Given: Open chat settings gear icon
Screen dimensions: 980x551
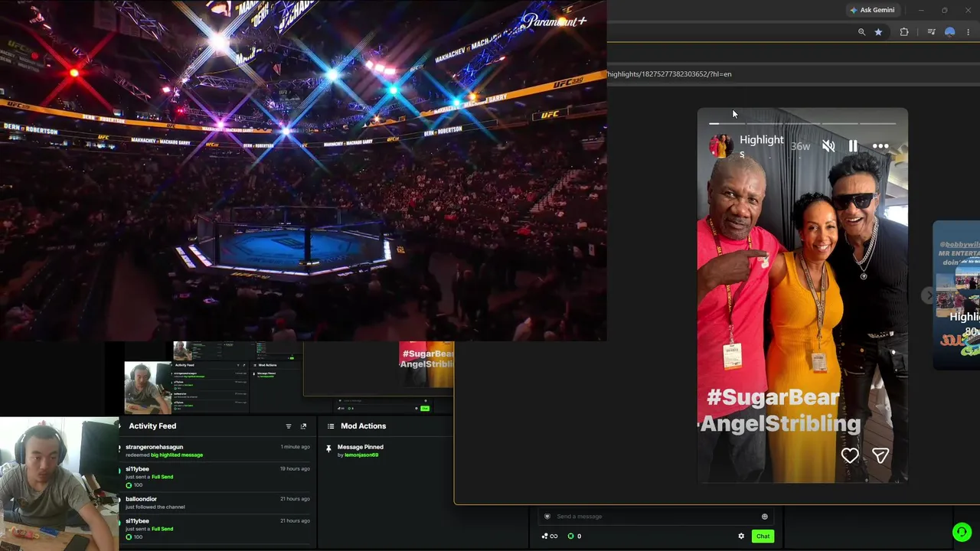Looking at the screenshot, I should [x=741, y=536].
